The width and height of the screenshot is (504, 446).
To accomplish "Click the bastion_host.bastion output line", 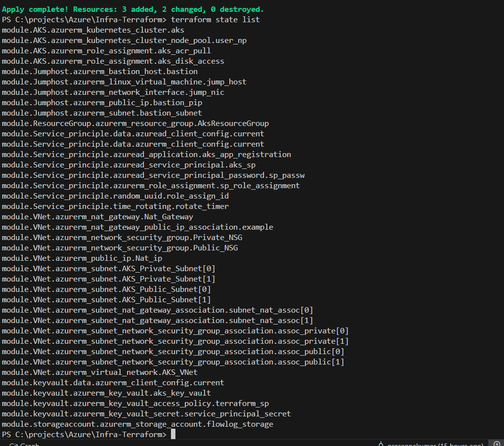I will 99,72.
